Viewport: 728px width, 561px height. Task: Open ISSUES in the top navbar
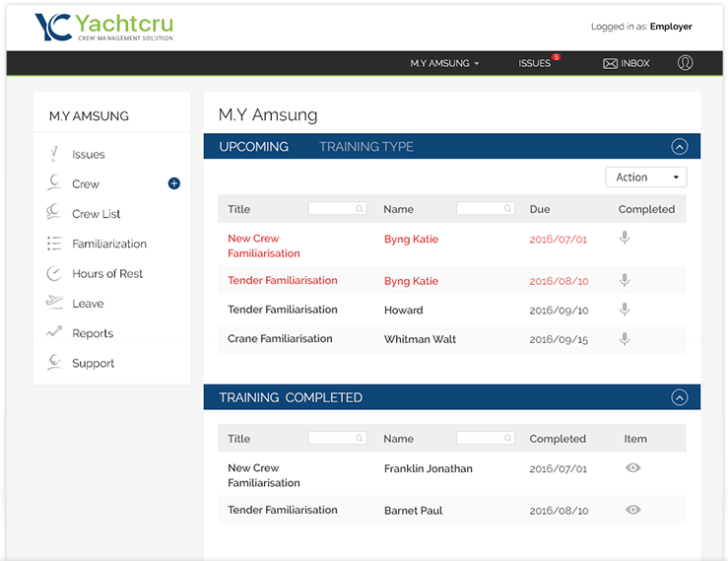point(534,63)
